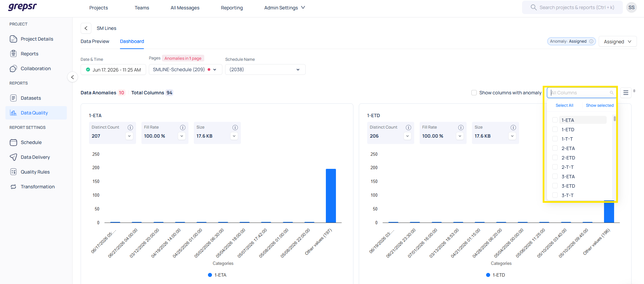The height and width of the screenshot is (284, 644).
Task: Enable Show columns with anomaly checkbox
Action: click(474, 93)
